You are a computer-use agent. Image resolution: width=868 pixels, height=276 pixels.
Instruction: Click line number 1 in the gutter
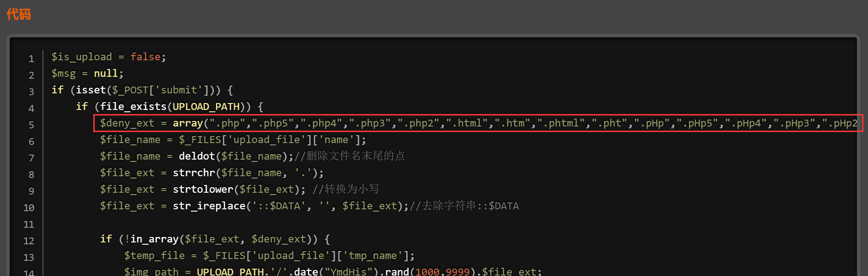31,59
